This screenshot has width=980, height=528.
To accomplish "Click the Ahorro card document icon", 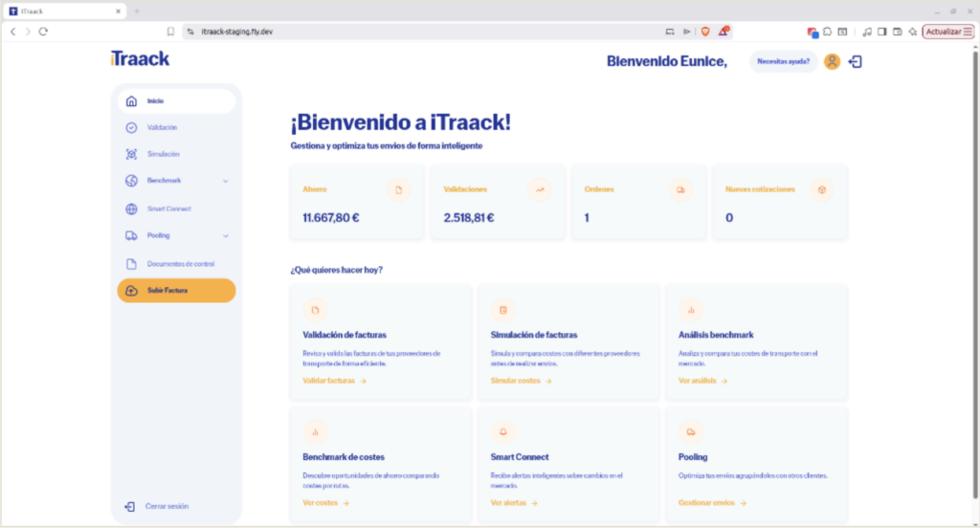I will pos(399,190).
